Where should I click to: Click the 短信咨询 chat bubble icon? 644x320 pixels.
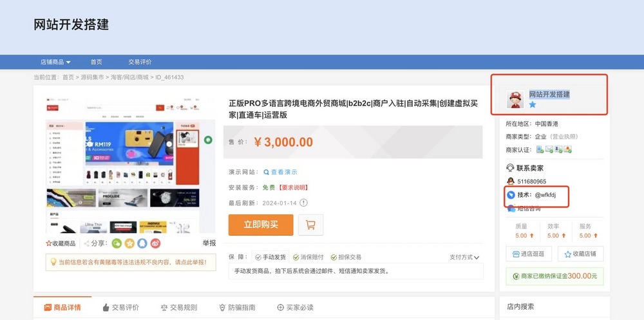pos(511,208)
